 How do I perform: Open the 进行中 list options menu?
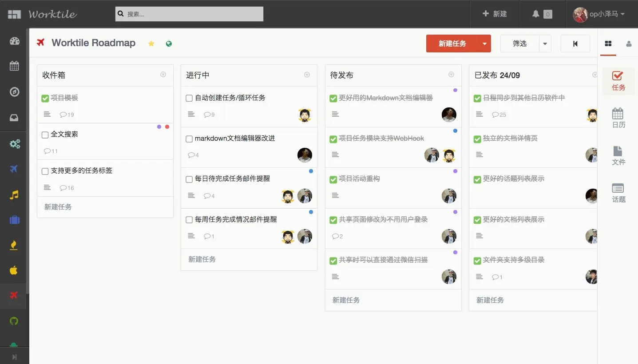[x=307, y=75]
